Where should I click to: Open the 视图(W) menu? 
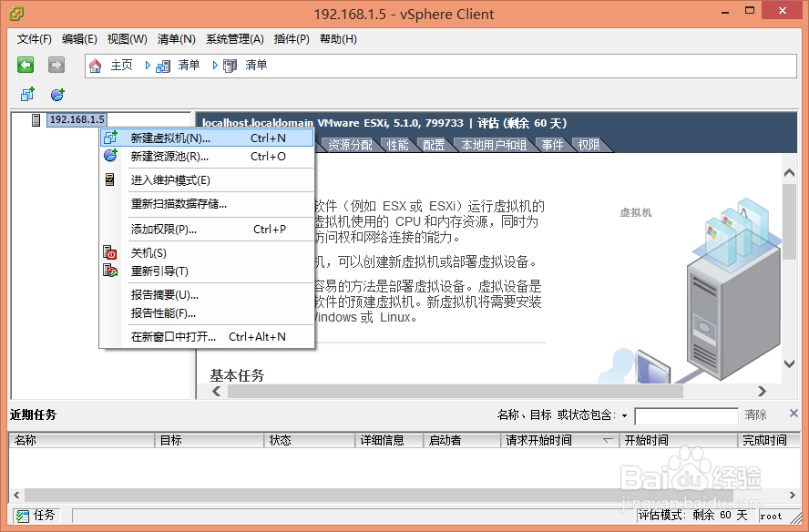pos(127,39)
